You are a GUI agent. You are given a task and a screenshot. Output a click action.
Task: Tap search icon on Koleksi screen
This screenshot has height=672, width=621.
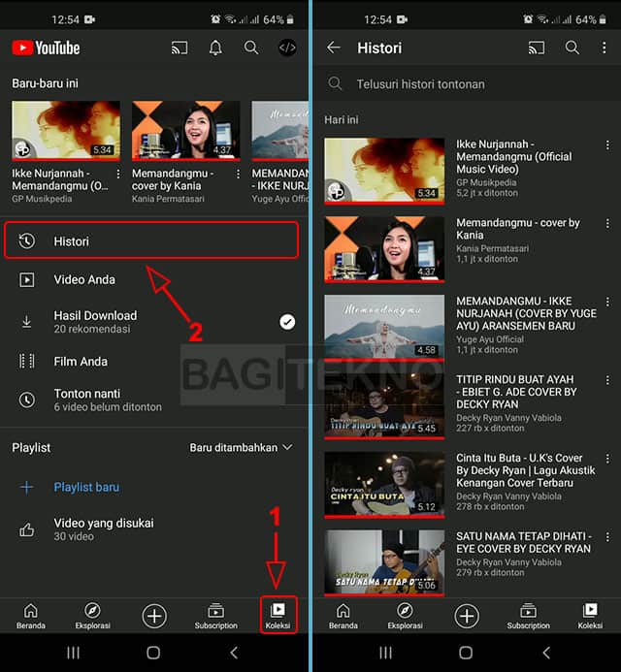pyautogui.click(x=251, y=48)
